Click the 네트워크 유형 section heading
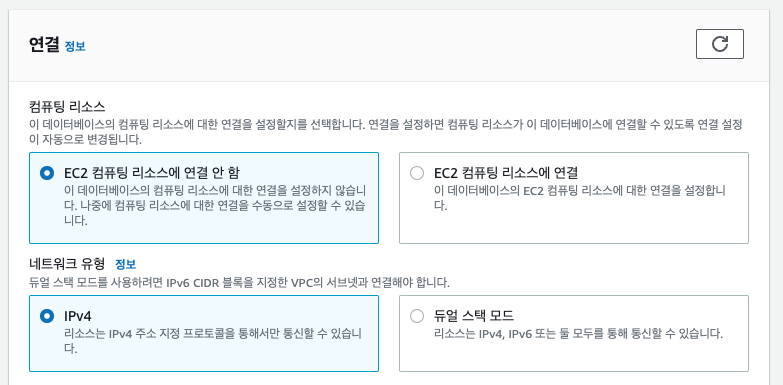Viewport: 783px width, 385px height. point(67,263)
